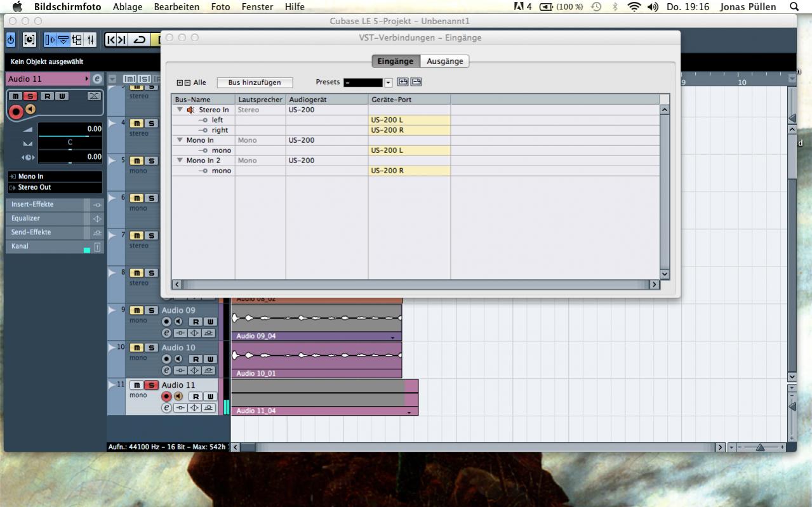Click the EQ state icon on Audio 09
812x507 pixels.
point(195,333)
